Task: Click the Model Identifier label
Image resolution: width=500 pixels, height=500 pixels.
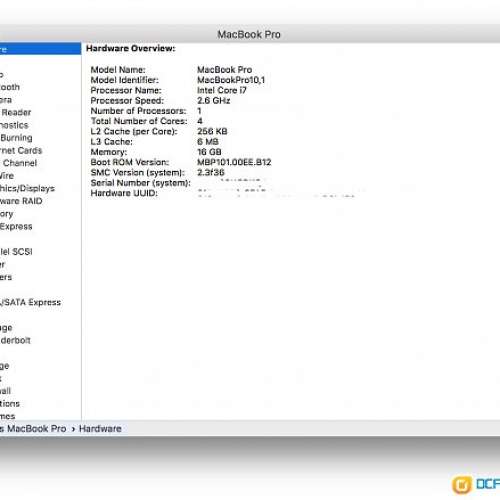Action: click(125, 80)
